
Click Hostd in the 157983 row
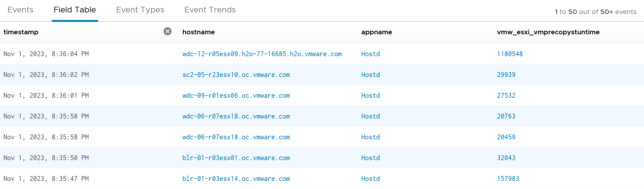click(x=371, y=179)
